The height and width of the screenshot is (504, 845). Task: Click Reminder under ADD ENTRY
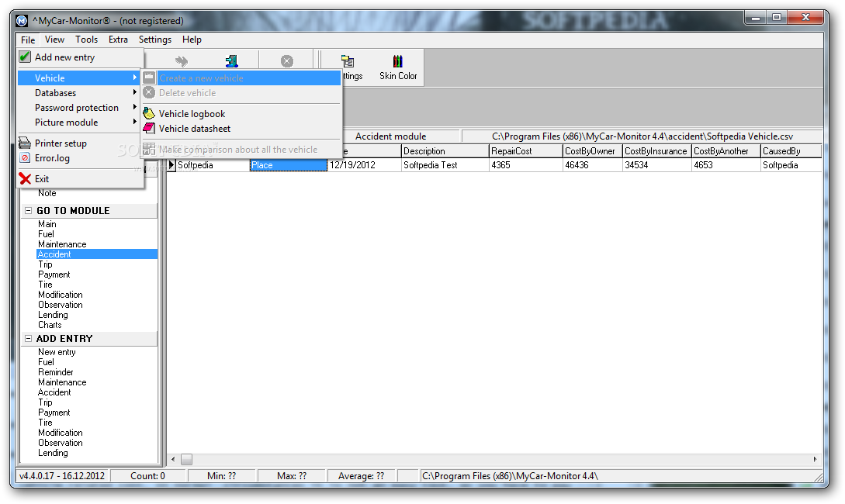pyautogui.click(x=56, y=372)
